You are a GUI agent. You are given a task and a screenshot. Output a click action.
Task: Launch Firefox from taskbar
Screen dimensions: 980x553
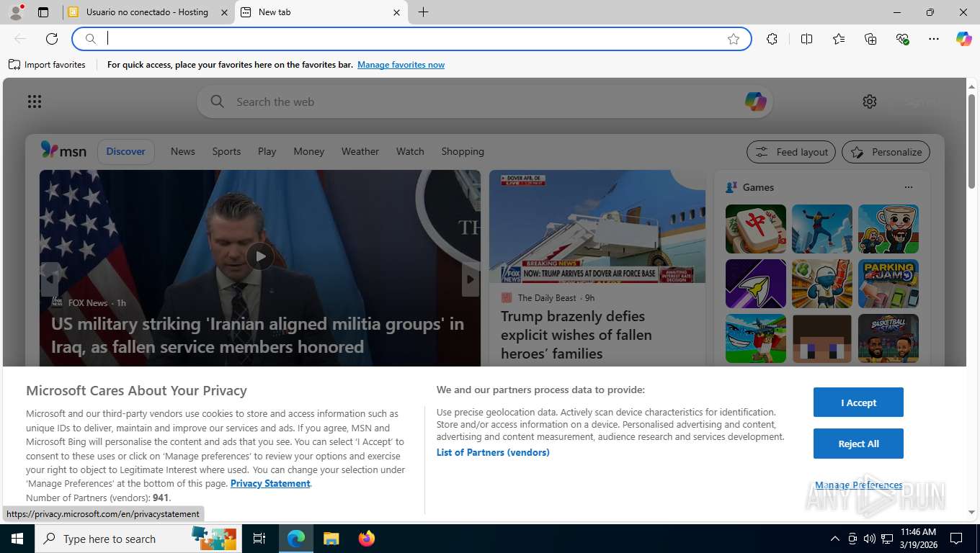pyautogui.click(x=367, y=539)
